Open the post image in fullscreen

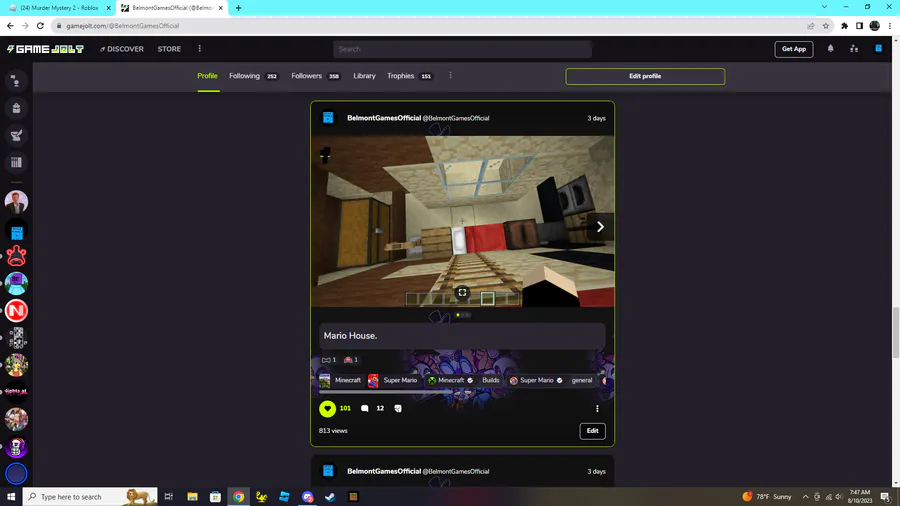click(462, 293)
